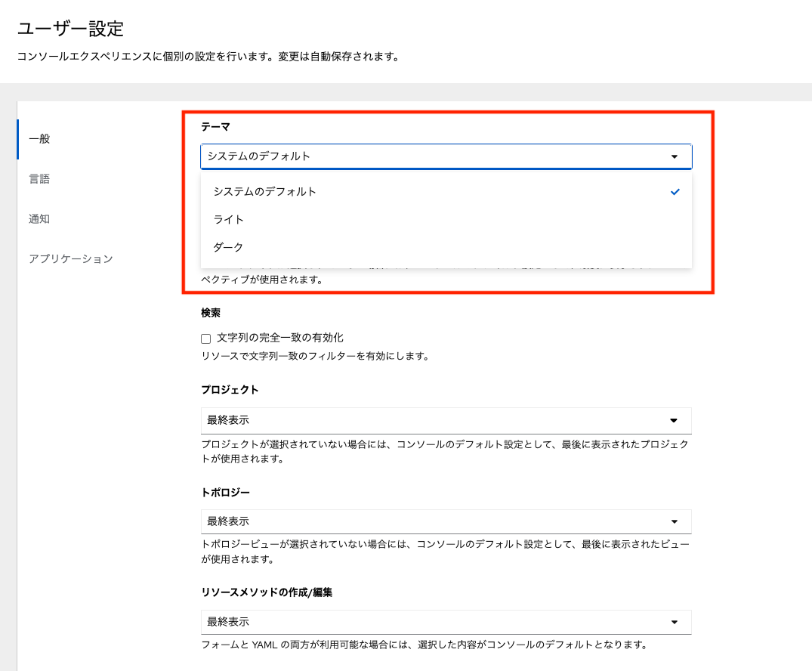812x671 pixels.
Task: Switch to the 言語 tab
Action: click(39, 179)
